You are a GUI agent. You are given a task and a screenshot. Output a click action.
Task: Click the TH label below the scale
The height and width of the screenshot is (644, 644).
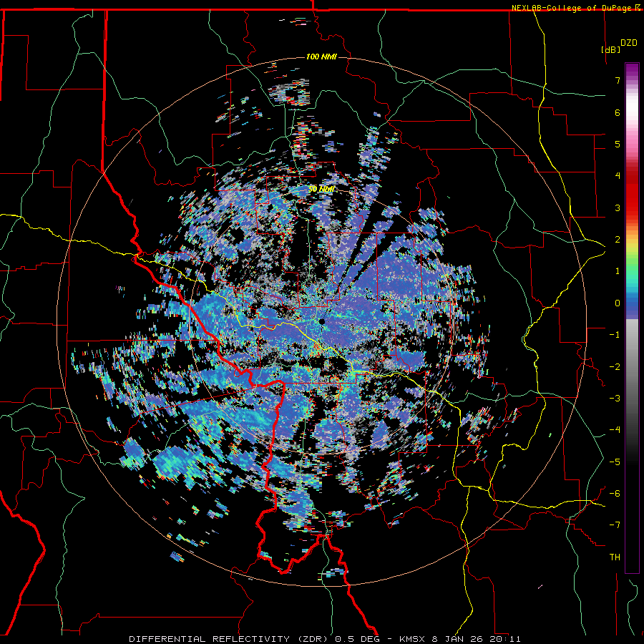pos(615,557)
